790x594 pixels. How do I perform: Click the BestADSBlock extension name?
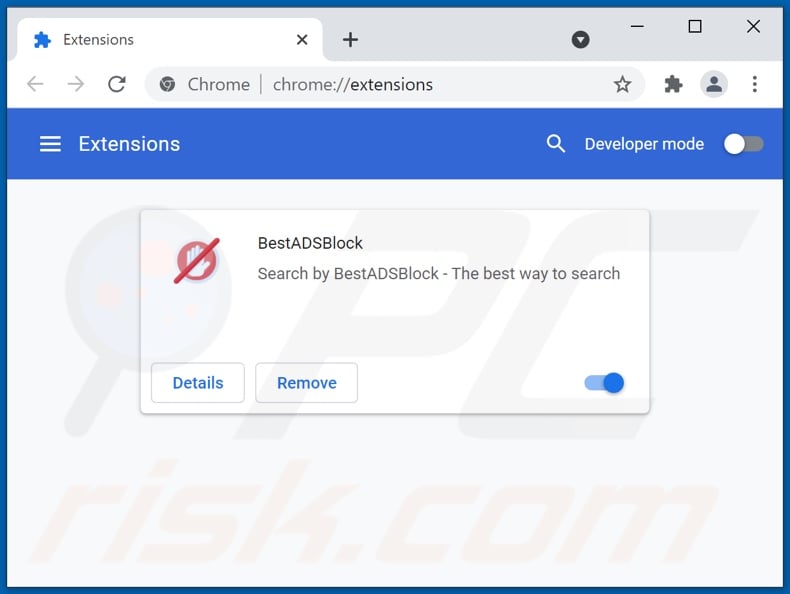310,243
